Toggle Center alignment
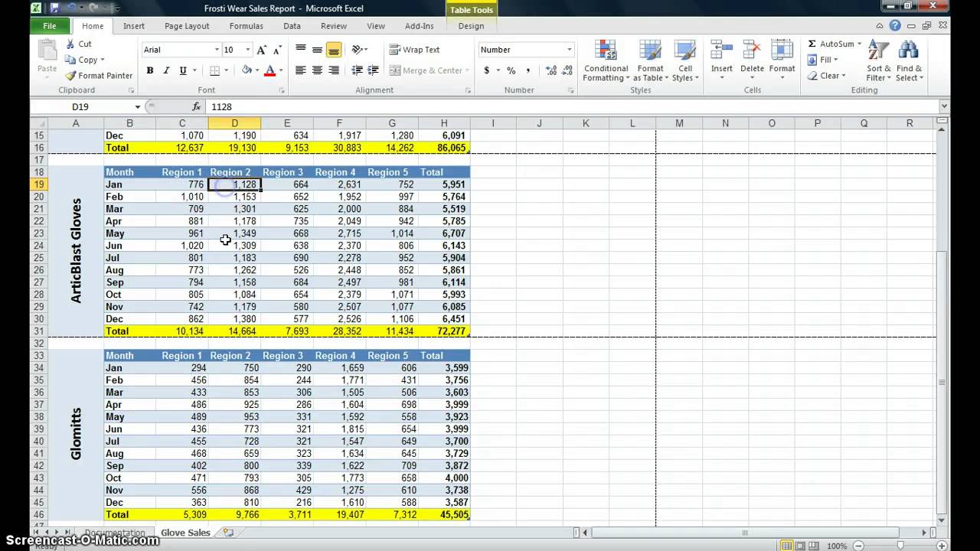 tap(317, 70)
